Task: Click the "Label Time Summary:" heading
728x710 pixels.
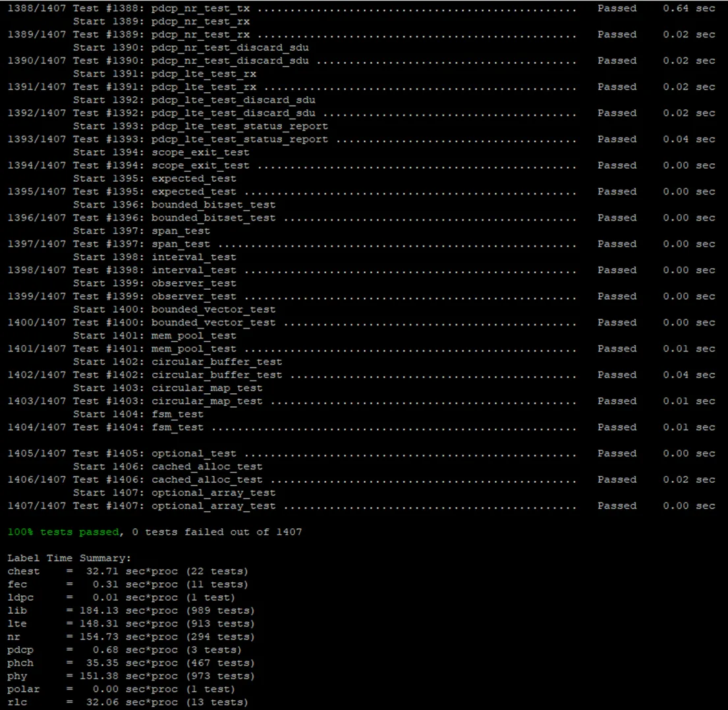Action: tap(69, 558)
